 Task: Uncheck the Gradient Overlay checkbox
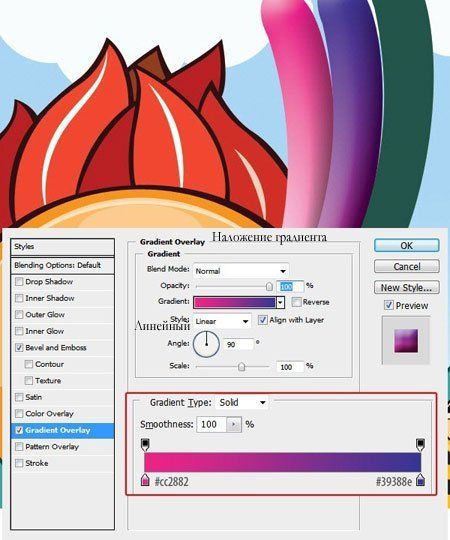[x=19, y=430]
